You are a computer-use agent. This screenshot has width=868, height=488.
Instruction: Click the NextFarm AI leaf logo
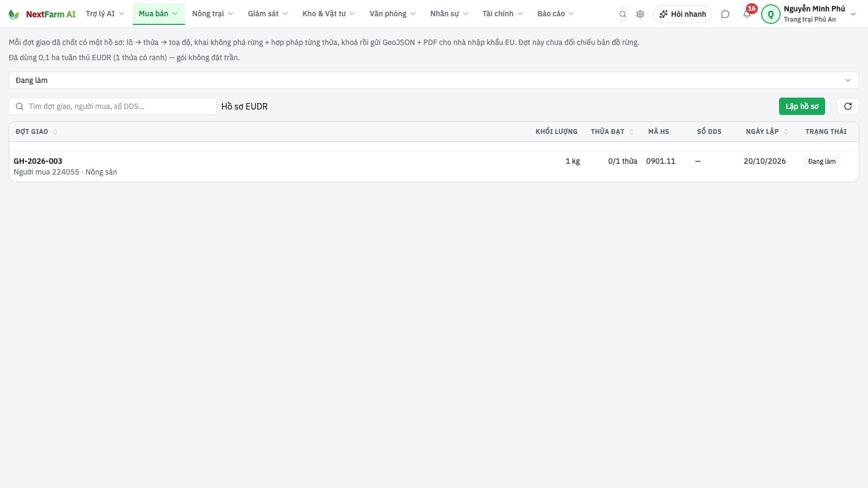14,14
